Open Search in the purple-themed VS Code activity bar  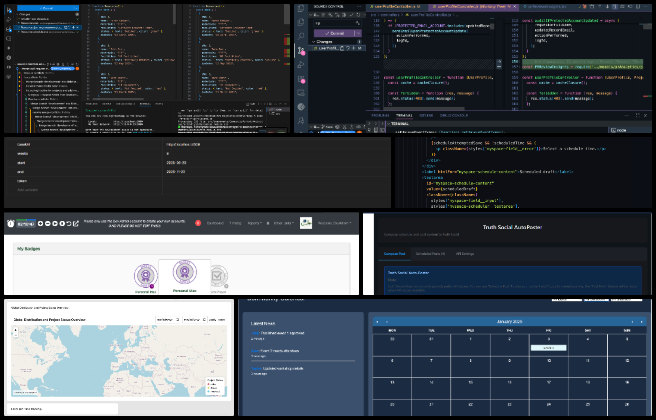tap(301, 36)
